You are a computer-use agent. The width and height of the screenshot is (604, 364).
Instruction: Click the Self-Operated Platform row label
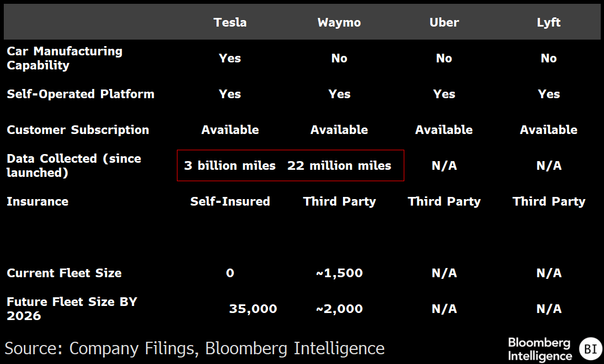(80, 94)
